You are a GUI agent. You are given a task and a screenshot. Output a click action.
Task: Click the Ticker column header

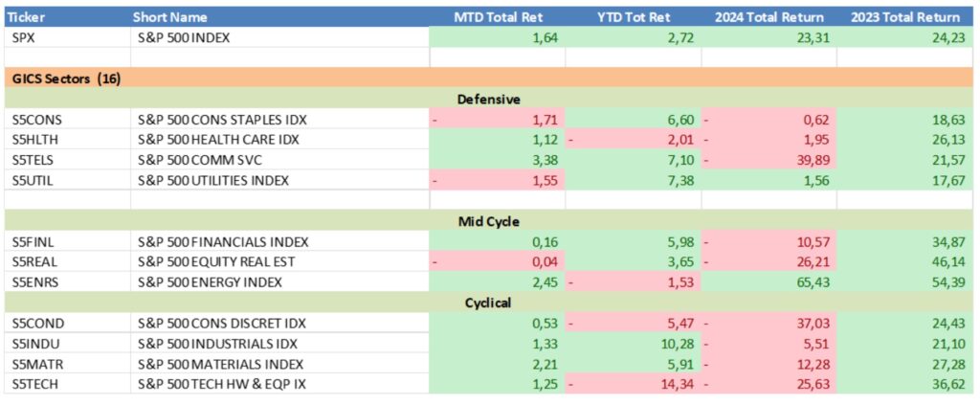pos(33,17)
